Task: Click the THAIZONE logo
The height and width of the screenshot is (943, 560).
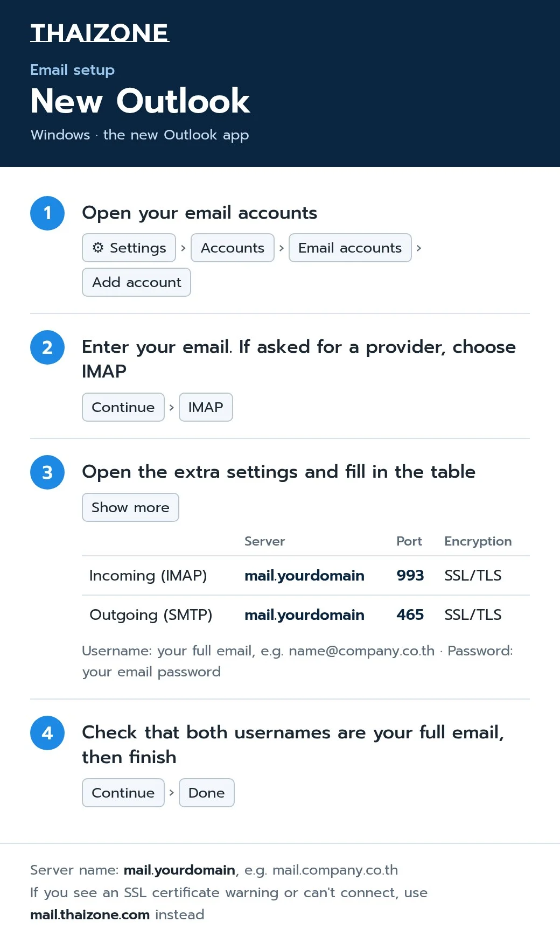Action: (100, 33)
